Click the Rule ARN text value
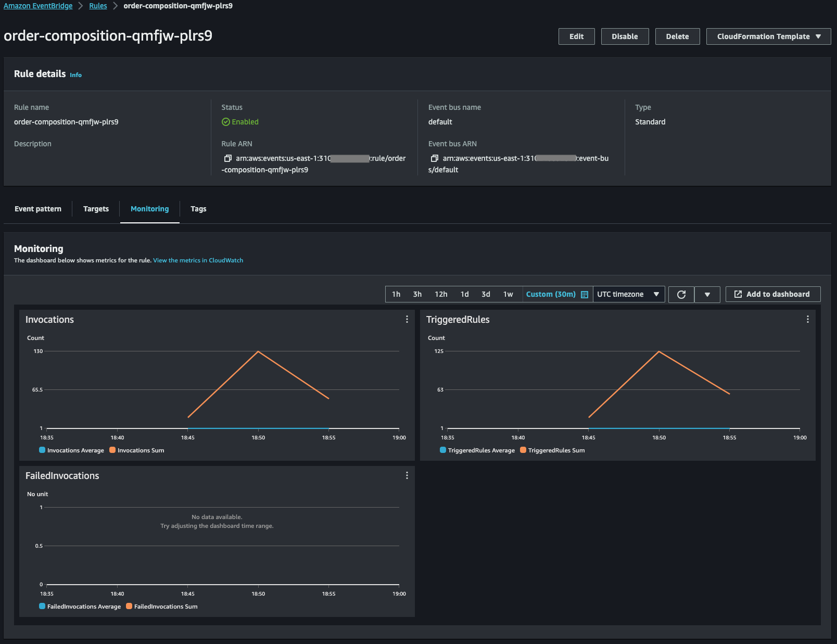 coord(313,164)
